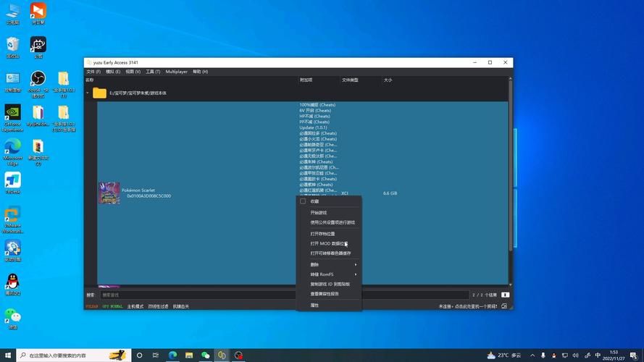
Task: Open Cortana circle button on taskbar
Action: 139,355
